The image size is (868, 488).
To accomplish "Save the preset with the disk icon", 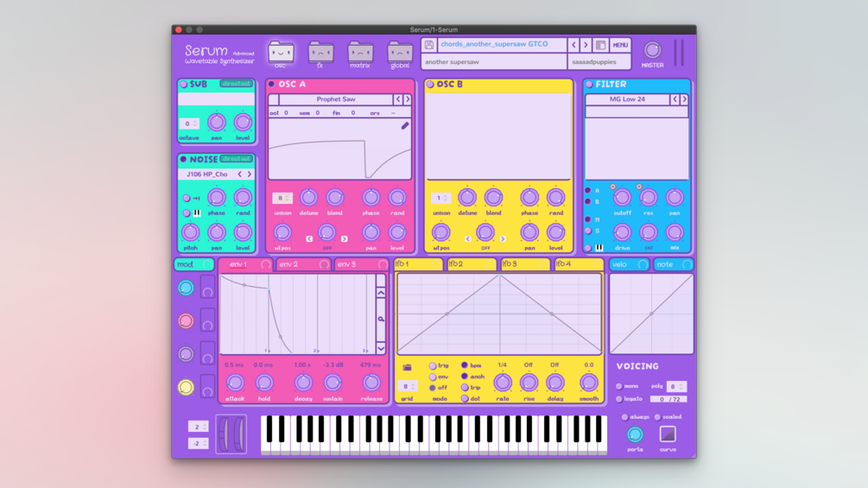I will coord(429,45).
